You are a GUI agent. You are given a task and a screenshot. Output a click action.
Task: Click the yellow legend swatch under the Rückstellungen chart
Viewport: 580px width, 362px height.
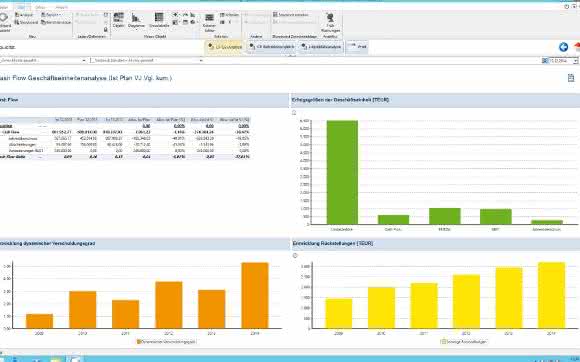pos(444,342)
